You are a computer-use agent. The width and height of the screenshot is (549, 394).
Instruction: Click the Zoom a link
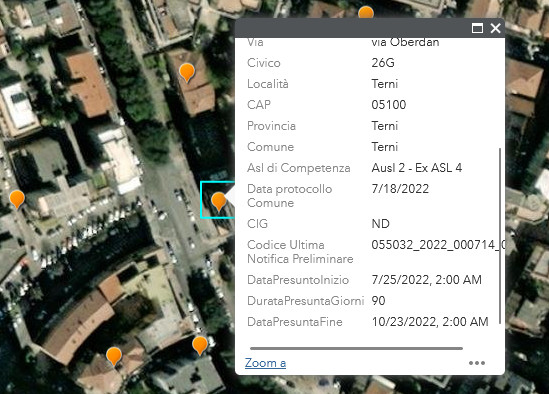click(x=265, y=363)
